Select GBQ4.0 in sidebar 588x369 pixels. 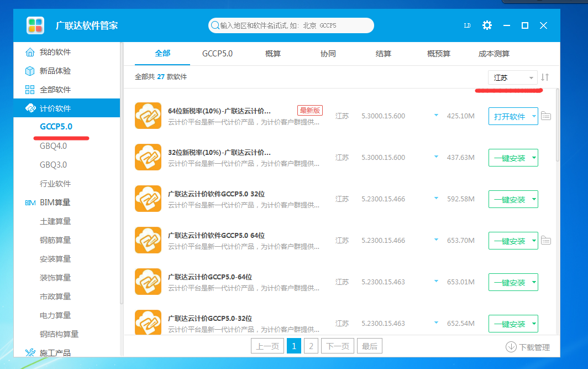pyautogui.click(x=53, y=146)
